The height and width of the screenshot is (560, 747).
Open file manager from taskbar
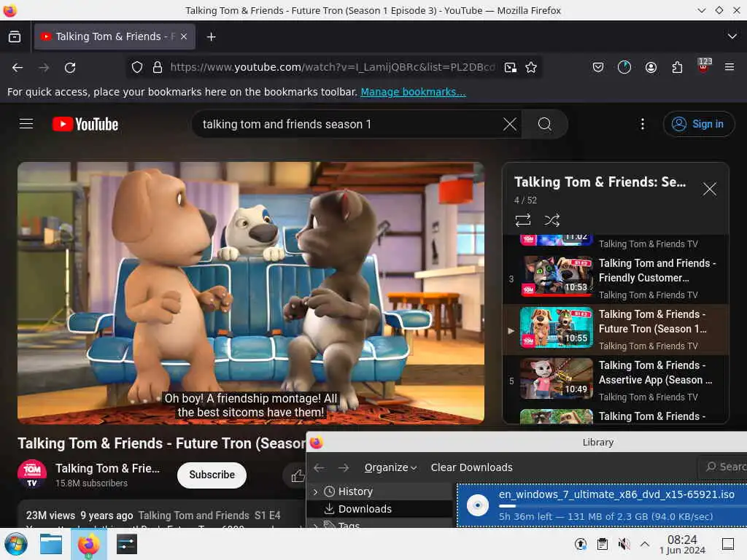pos(51,544)
